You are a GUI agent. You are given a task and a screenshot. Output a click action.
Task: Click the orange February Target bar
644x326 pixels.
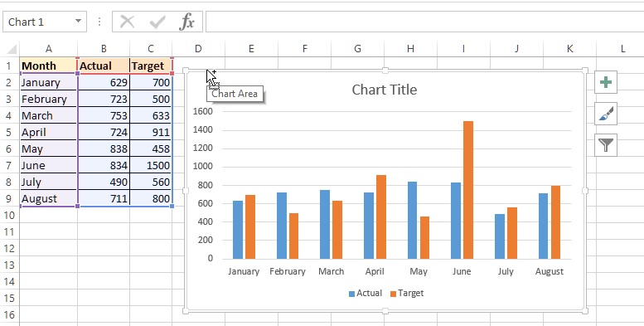tap(293, 236)
